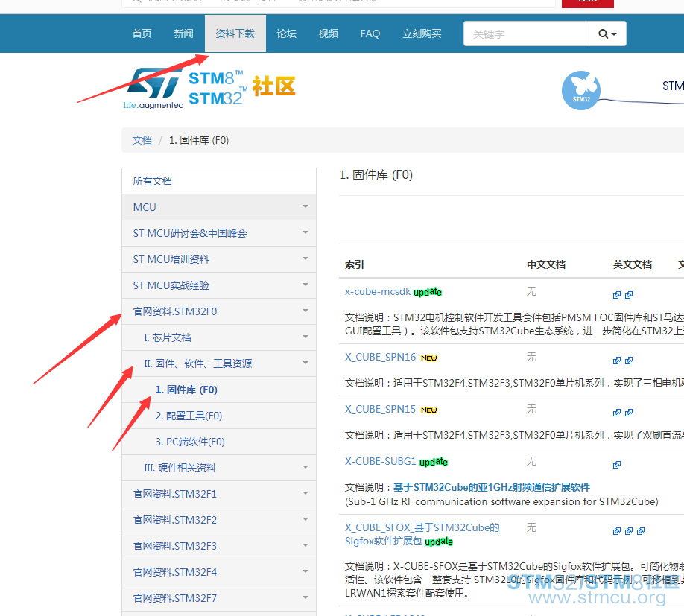
Task: Open X_CUBE_SFOX Sigfox软件扩展包 link
Action: [x=422, y=535]
